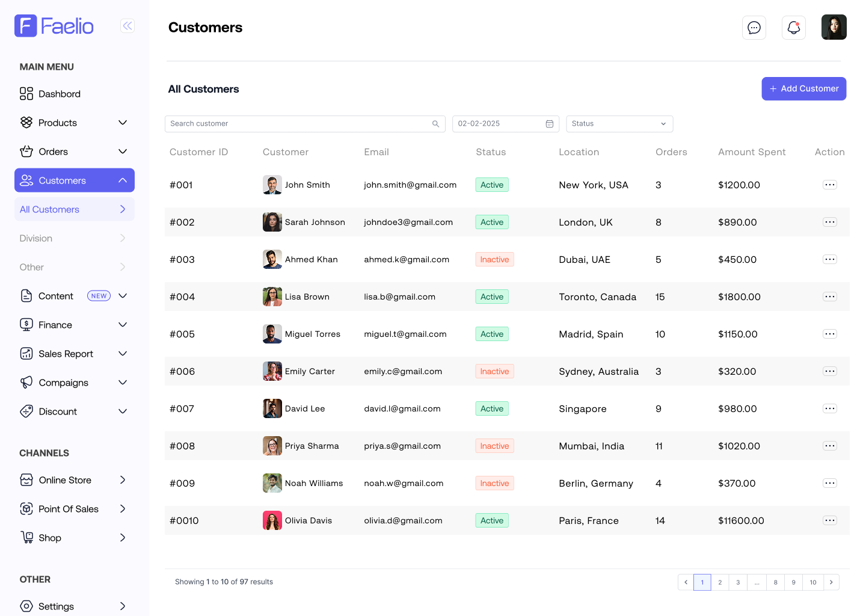Click the Search customer input field
866x616 pixels.
pos(298,124)
